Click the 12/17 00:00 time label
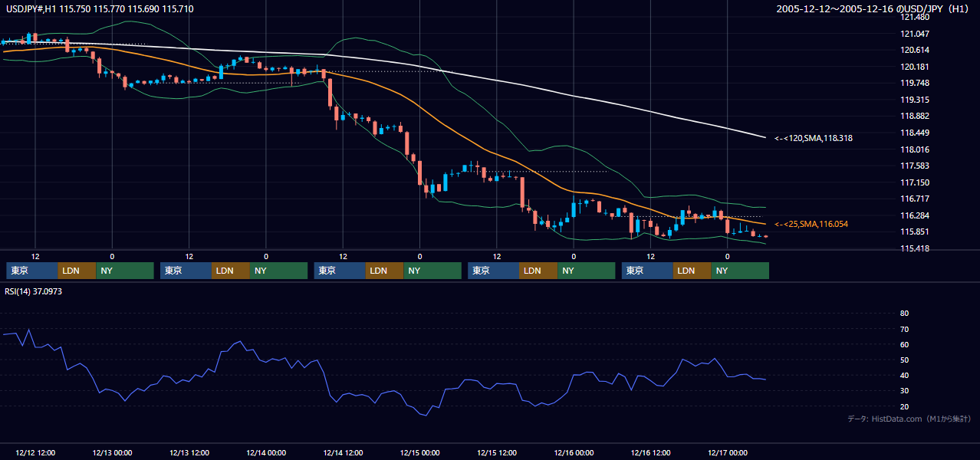980x460 pixels. click(728, 453)
